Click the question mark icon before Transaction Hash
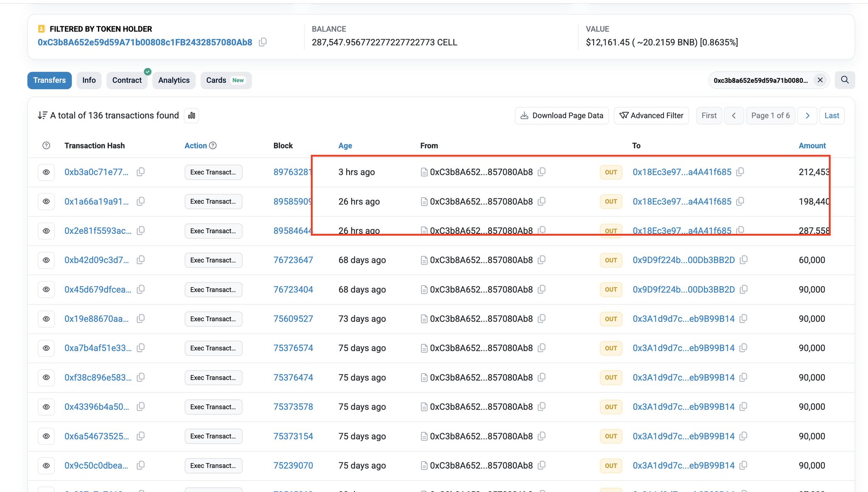Image resolution: width=868 pixels, height=492 pixels. 46,145
